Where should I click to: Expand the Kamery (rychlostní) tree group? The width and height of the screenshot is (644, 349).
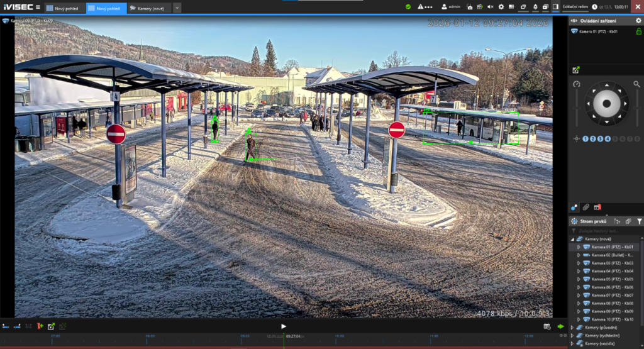[572, 336]
